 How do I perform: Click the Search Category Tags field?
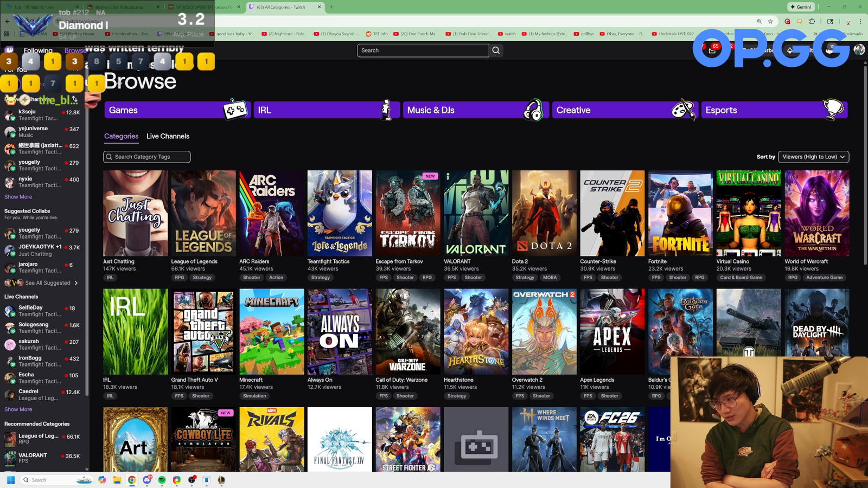(x=147, y=157)
